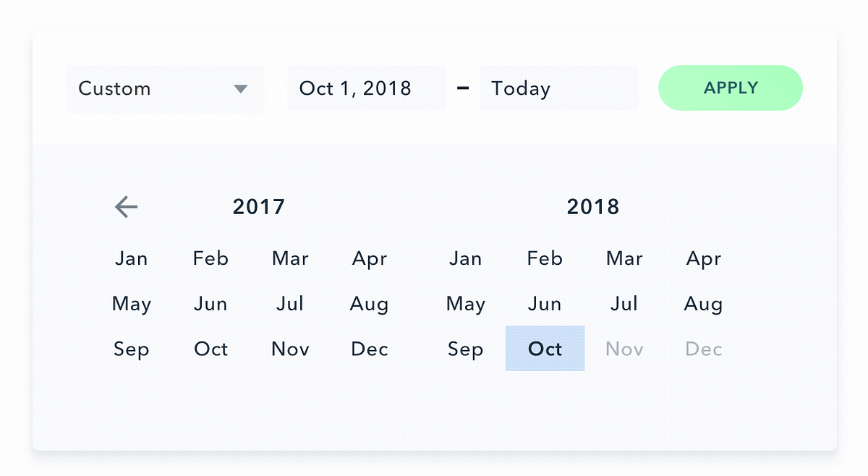The image size is (868, 476).
Task: Select Jan under 2018
Action: coord(465,258)
